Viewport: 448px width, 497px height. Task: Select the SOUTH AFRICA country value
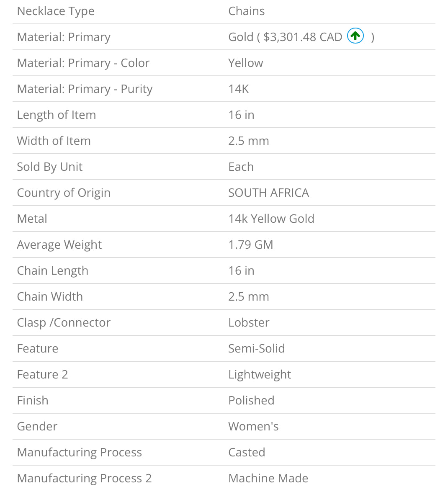click(268, 193)
